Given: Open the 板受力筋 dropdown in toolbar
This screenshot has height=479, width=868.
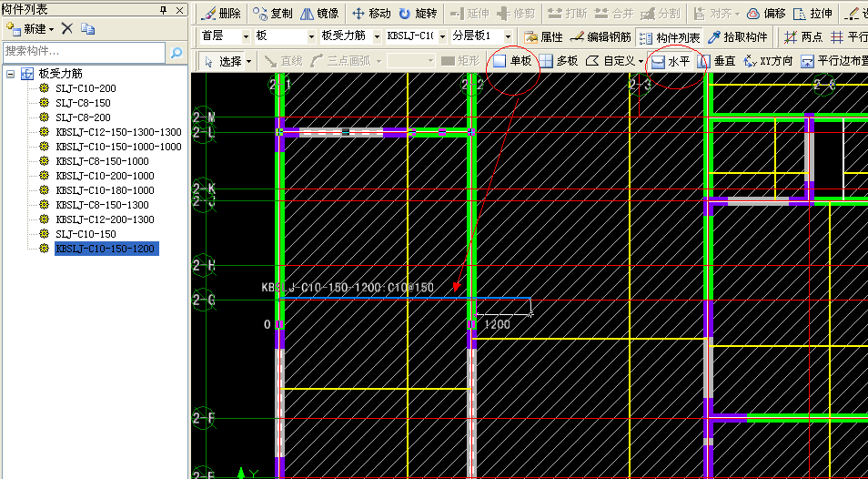Looking at the screenshot, I should pyautogui.click(x=377, y=36).
